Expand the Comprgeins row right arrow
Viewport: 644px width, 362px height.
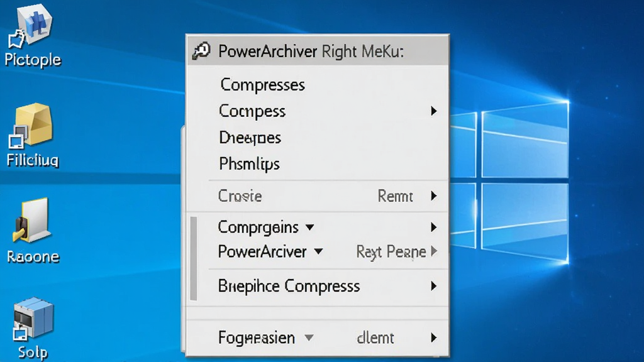click(434, 227)
